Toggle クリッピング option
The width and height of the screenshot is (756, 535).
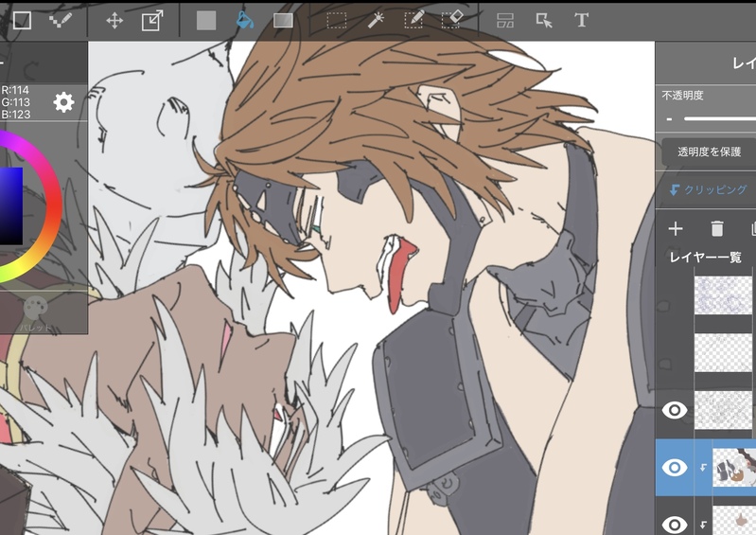pyautogui.click(x=709, y=189)
